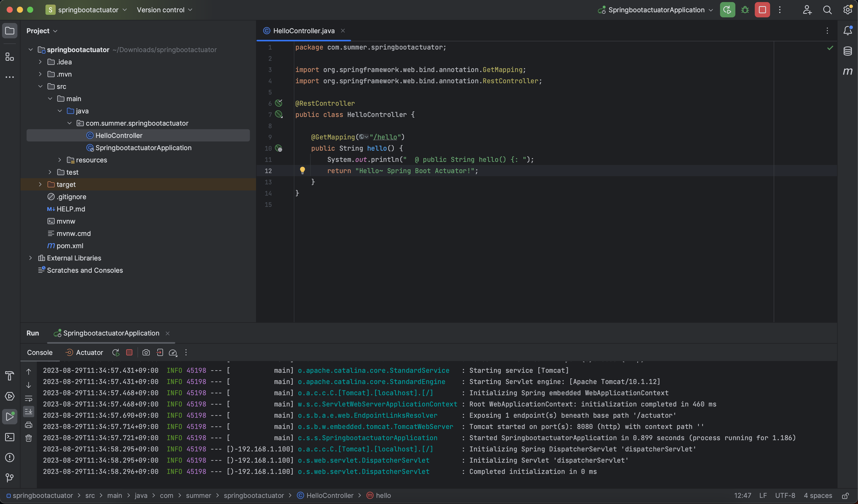Click LF line separator in the status bar
Image resolution: width=858 pixels, height=504 pixels.
[x=763, y=496]
